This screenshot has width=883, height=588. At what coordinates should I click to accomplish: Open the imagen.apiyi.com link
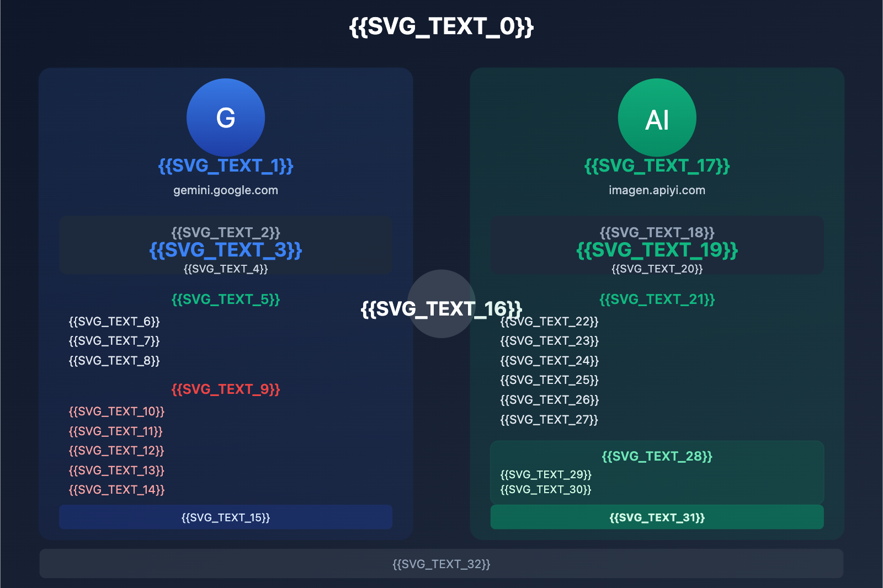657,190
